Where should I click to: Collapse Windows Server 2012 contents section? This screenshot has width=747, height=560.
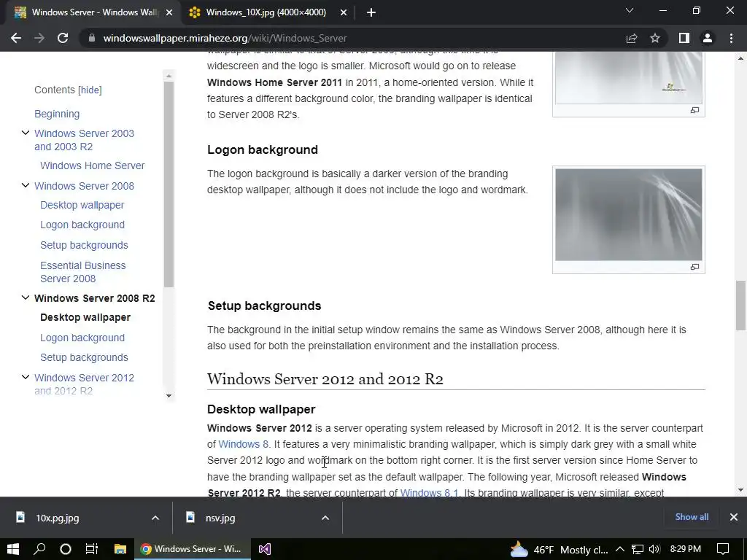click(26, 377)
